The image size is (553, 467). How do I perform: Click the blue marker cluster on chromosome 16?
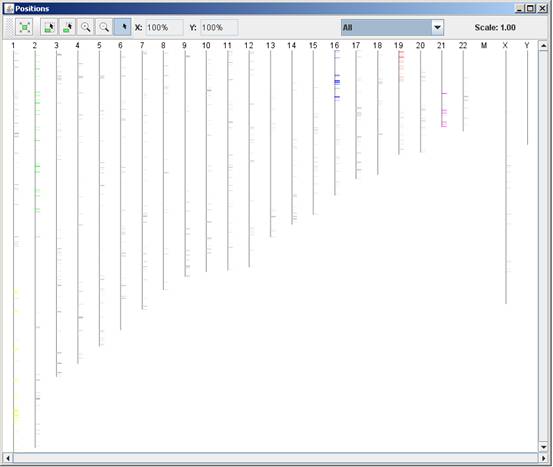[x=337, y=82]
